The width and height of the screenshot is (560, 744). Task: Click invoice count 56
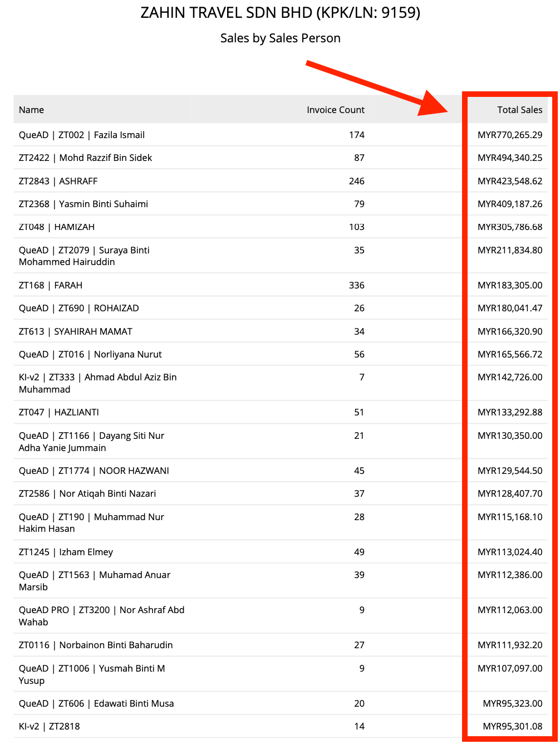[360, 354]
